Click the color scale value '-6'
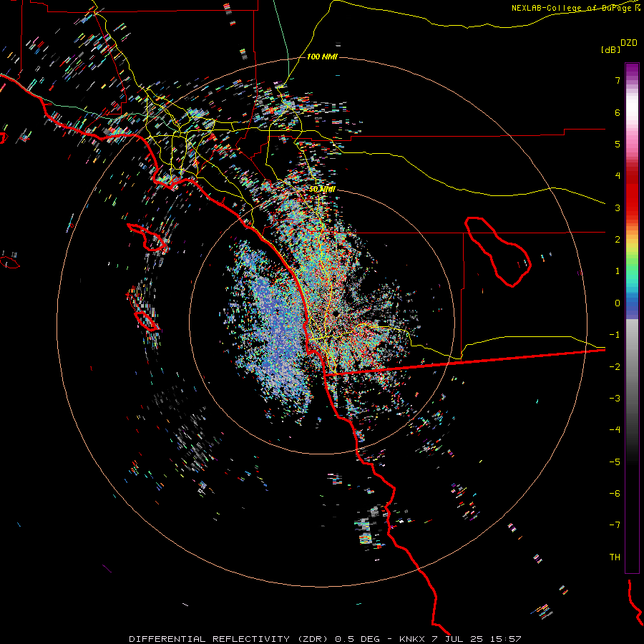The height and width of the screenshot is (644, 644). click(615, 494)
